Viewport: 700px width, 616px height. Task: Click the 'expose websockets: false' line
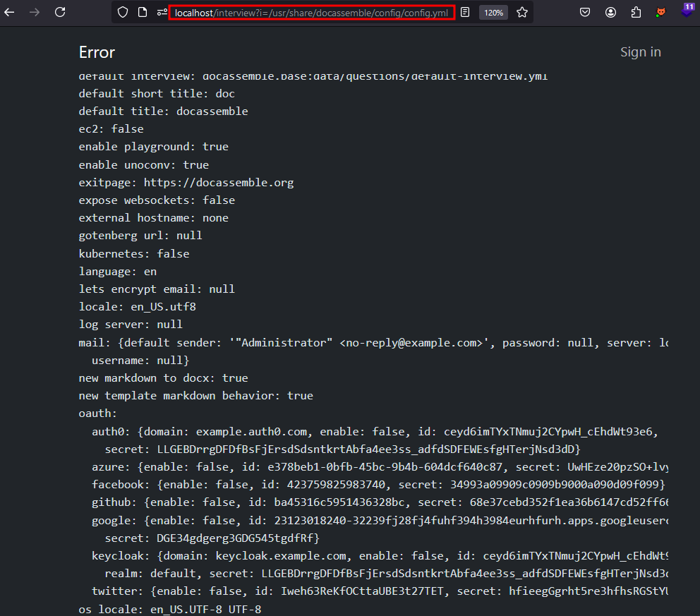(x=157, y=200)
